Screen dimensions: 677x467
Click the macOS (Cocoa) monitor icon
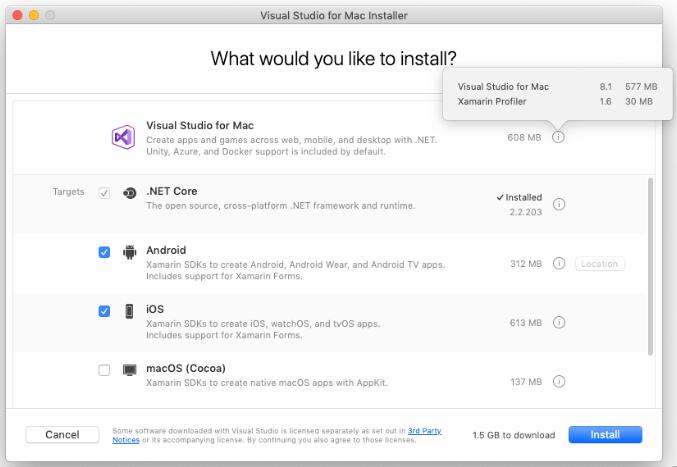coord(130,369)
